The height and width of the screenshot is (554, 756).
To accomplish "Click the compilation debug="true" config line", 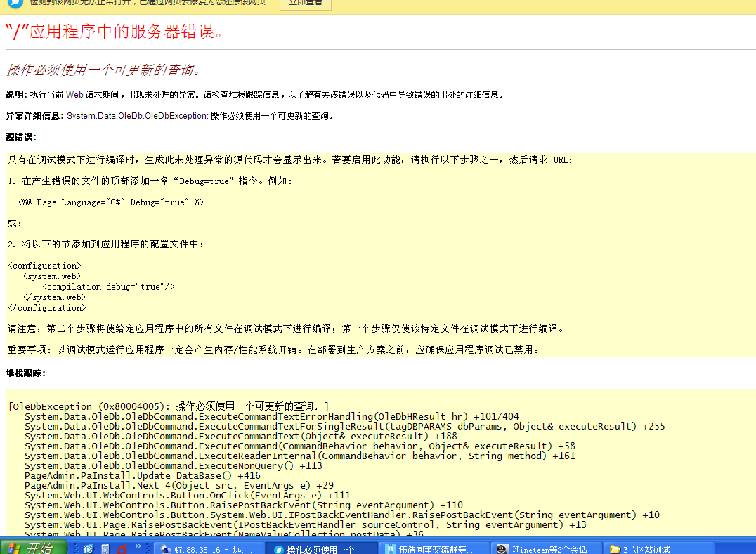I will pos(108,287).
